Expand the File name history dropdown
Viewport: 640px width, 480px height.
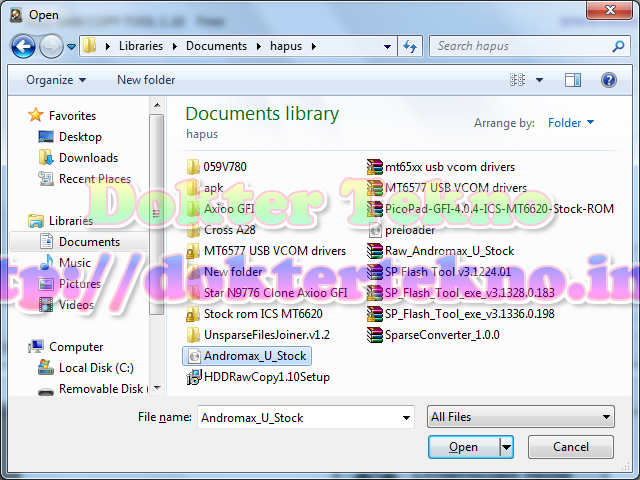[406, 417]
